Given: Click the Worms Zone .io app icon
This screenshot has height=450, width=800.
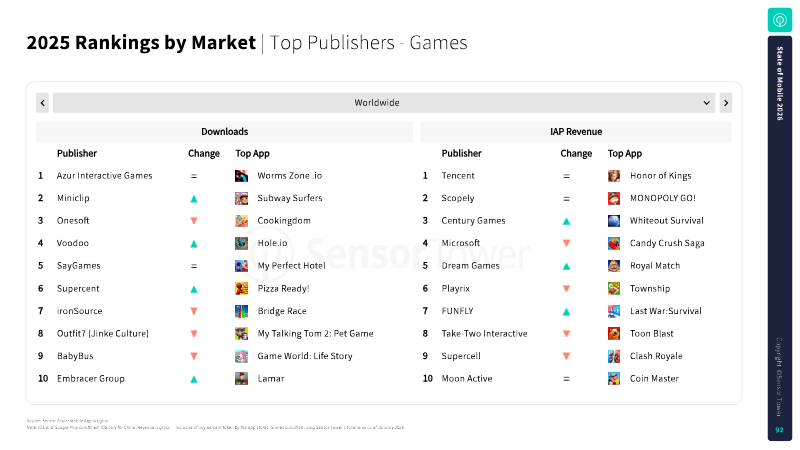Looking at the screenshot, I should [242, 176].
